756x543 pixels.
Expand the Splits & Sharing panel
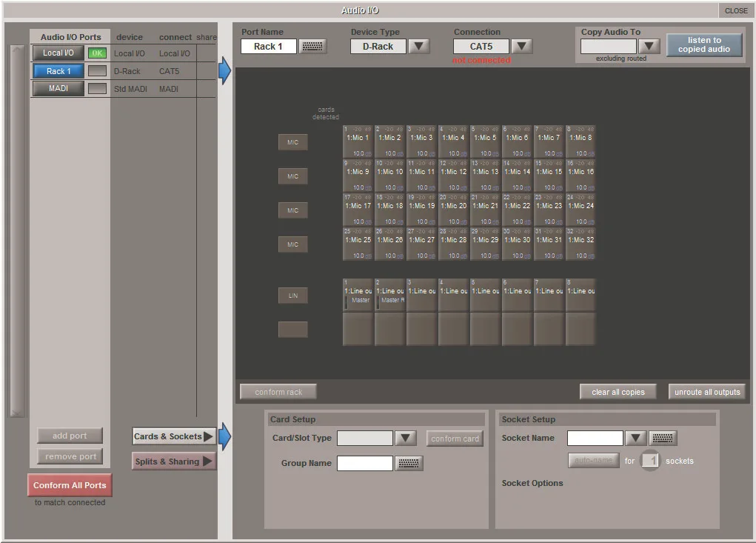pos(173,462)
